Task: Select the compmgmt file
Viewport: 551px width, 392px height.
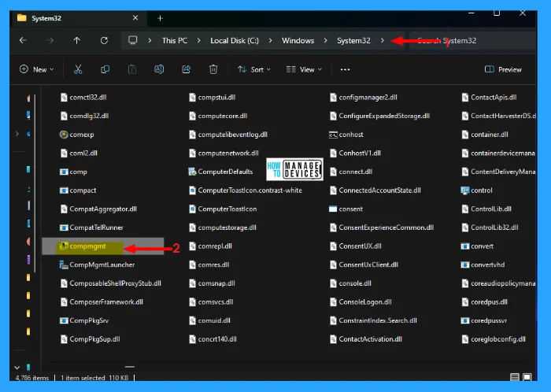Action: [103, 246]
